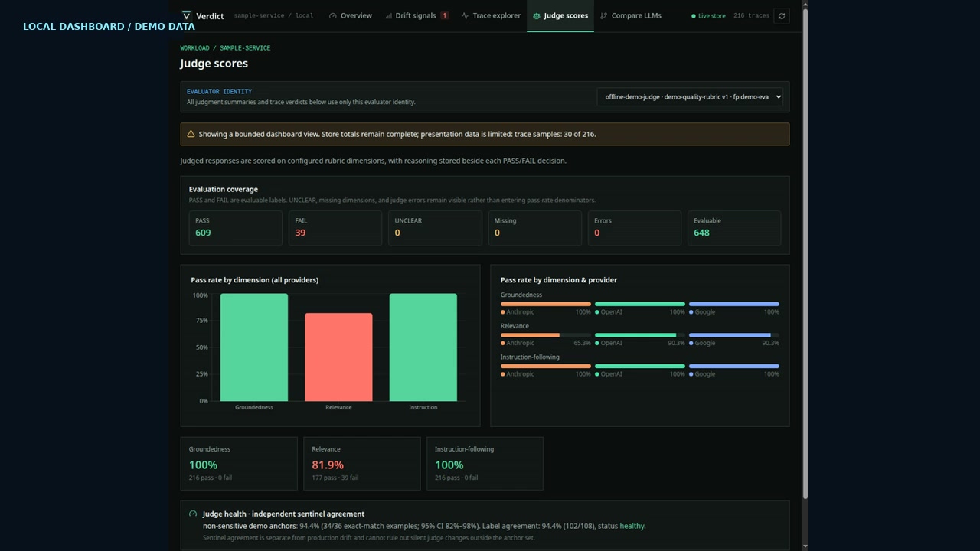The image size is (980, 551).
Task: Switch to the Judge scores tab
Action: pyautogui.click(x=560, y=15)
